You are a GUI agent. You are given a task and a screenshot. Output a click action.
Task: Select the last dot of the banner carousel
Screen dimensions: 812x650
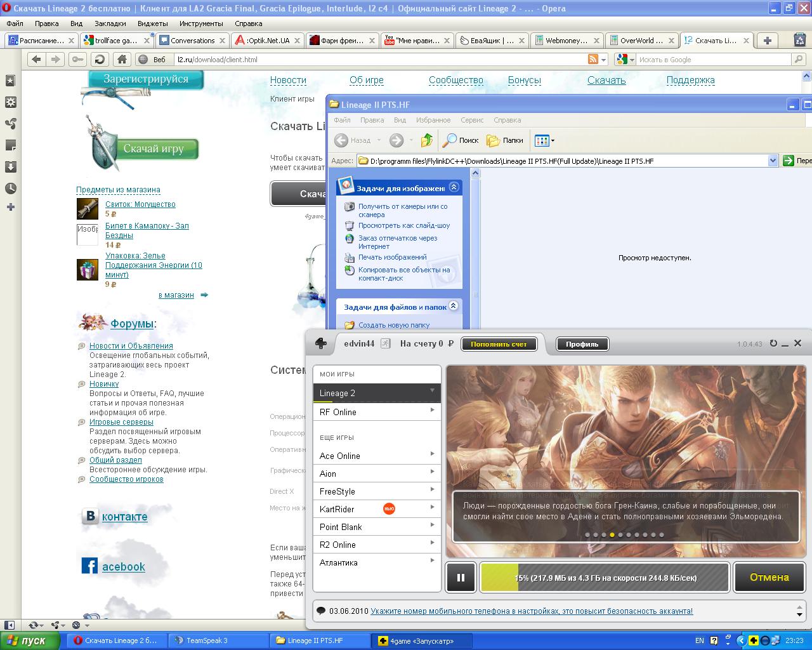[662, 535]
